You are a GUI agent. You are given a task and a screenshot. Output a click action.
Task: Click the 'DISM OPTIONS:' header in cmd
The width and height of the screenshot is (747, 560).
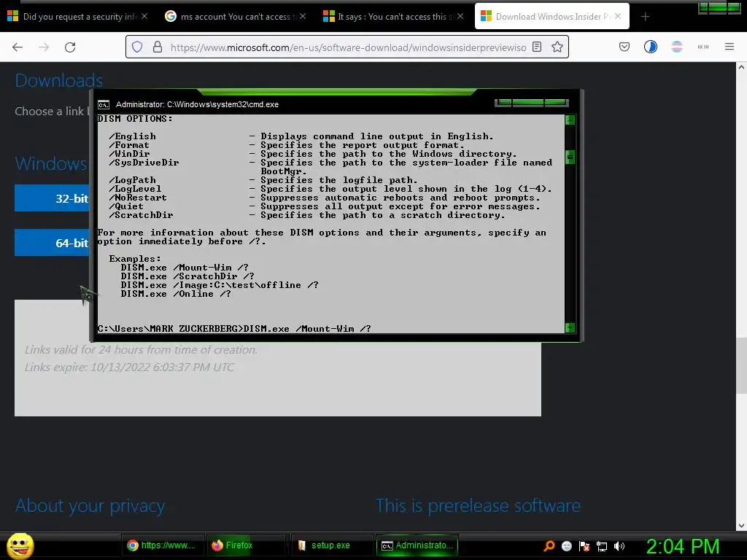coord(135,119)
